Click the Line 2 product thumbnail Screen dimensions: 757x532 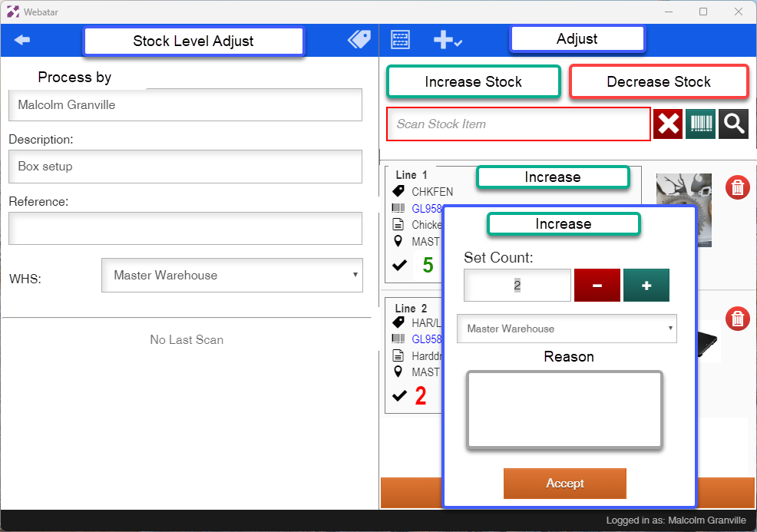click(709, 342)
